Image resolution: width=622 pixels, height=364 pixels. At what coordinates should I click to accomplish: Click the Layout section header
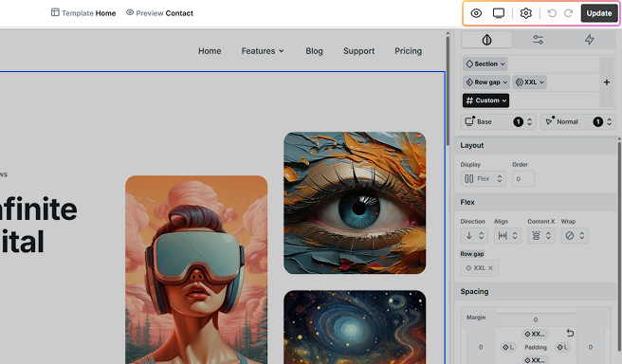(x=536, y=146)
